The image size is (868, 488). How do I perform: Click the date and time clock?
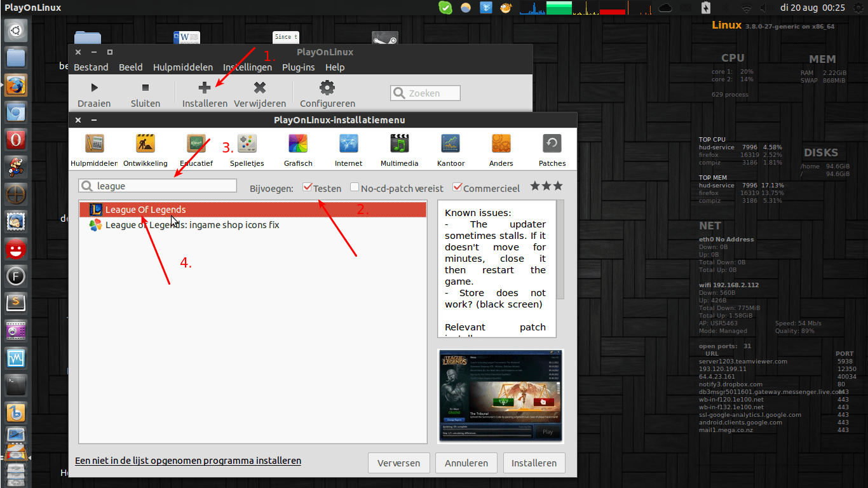[x=813, y=8]
